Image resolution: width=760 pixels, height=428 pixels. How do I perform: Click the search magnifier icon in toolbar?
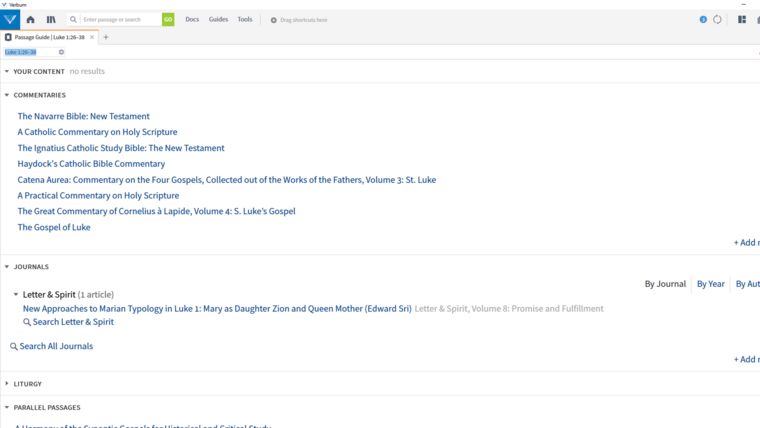(x=73, y=20)
